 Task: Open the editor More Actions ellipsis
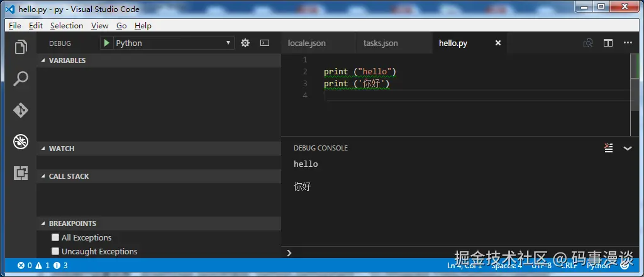(x=628, y=43)
